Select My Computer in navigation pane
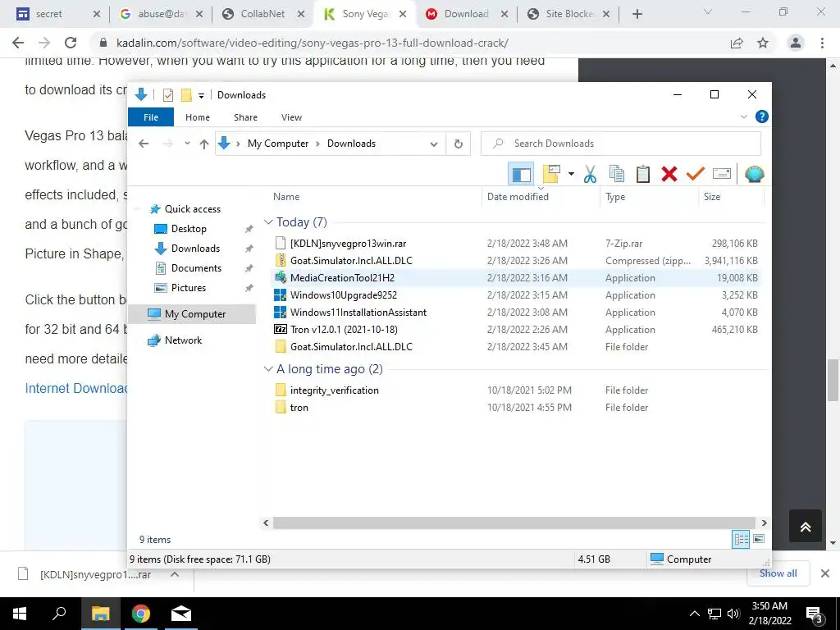 point(195,314)
